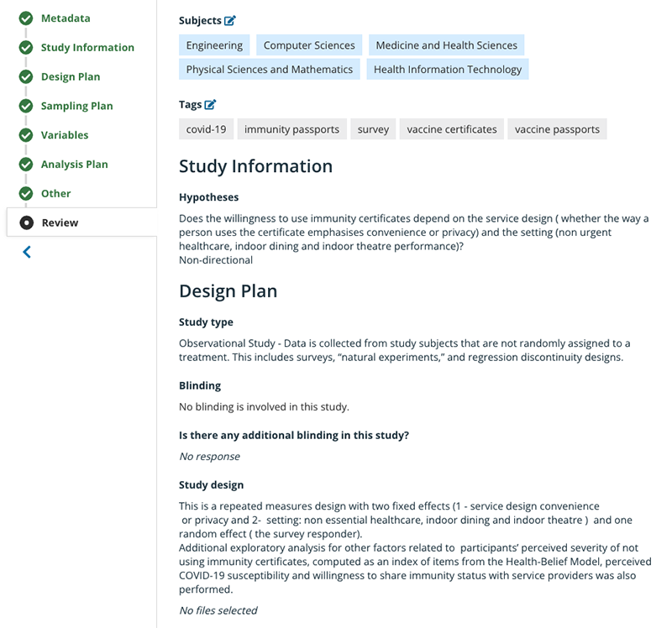Click the Design Plan section heading
This screenshot has width=672, height=628.
[x=228, y=290]
